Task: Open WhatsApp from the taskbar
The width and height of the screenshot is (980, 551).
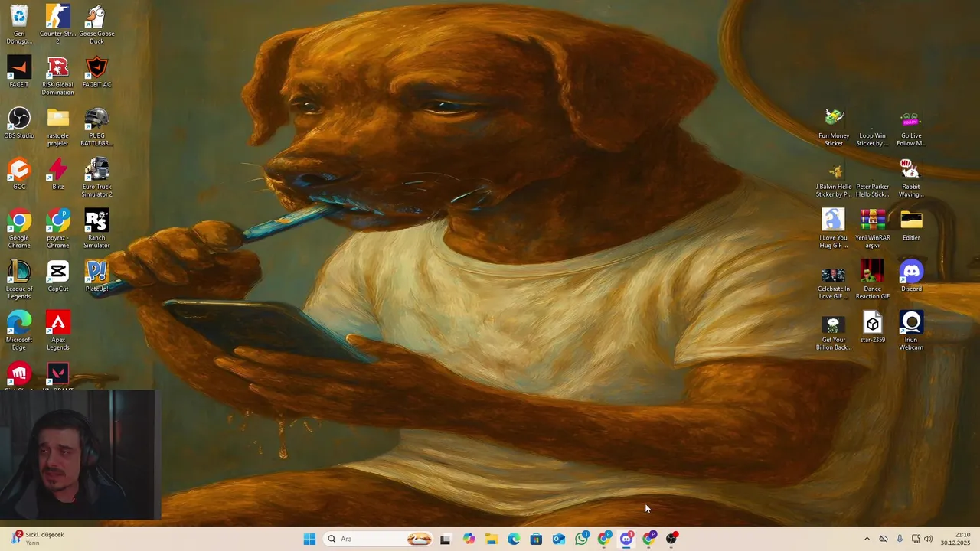Action: [x=582, y=539]
